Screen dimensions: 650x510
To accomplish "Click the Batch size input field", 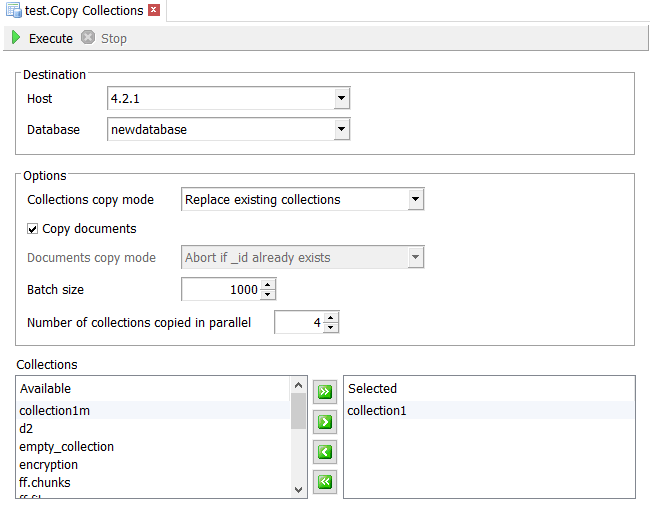I will (220, 290).
